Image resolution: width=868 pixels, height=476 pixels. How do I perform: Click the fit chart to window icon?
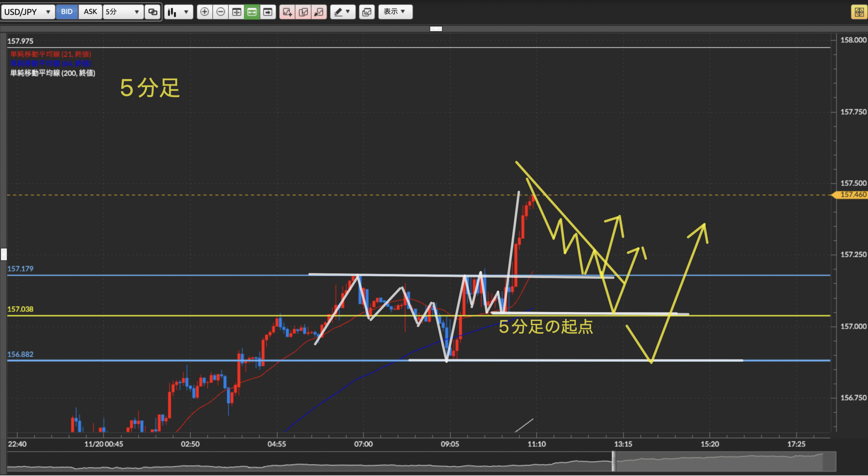click(x=236, y=12)
